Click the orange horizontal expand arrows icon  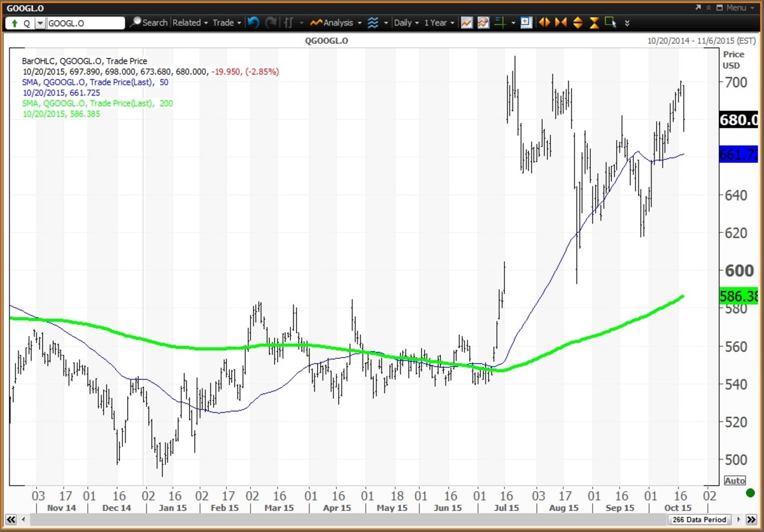[x=544, y=22]
